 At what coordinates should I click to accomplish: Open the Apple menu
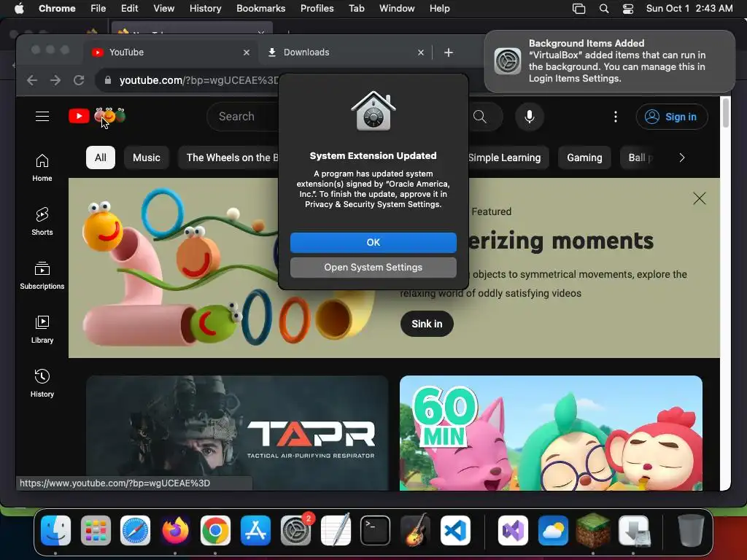point(19,9)
